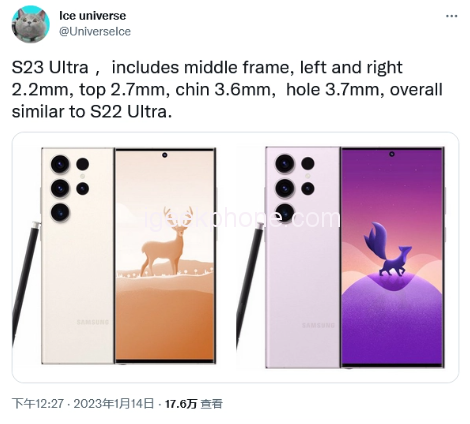This screenshot has width=470, height=424.
Task: Visit the @UniverseIce handle link
Action: point(95,31)
